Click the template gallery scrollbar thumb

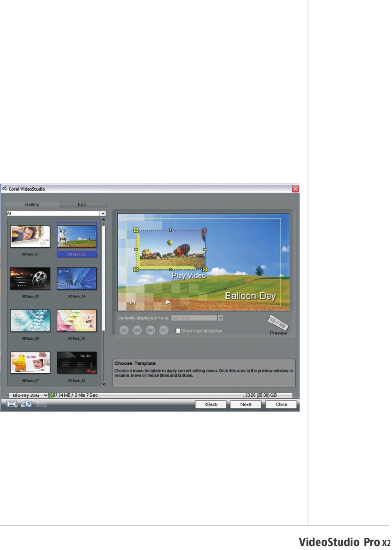pos(104,278)
